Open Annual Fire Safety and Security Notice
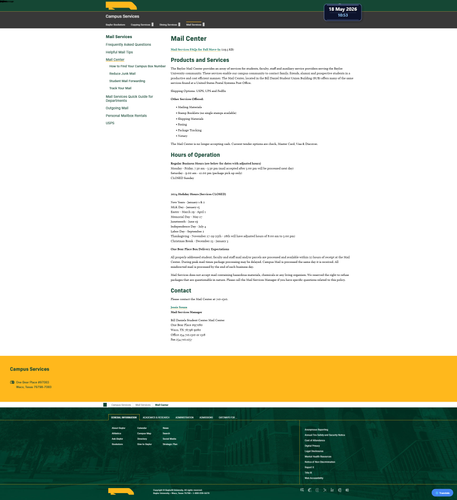This screenshot has width=457, height=500. [x=325, y=435]
